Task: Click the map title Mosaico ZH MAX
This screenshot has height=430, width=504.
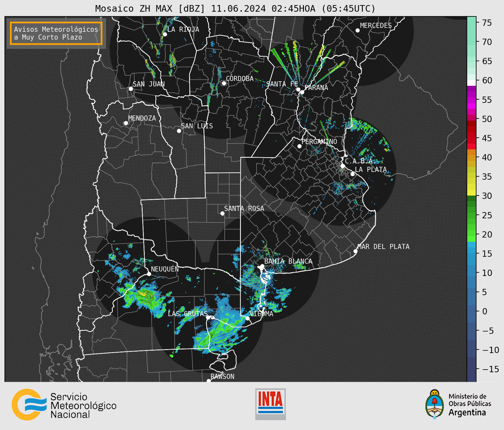Action: click(x=235, y=8)
